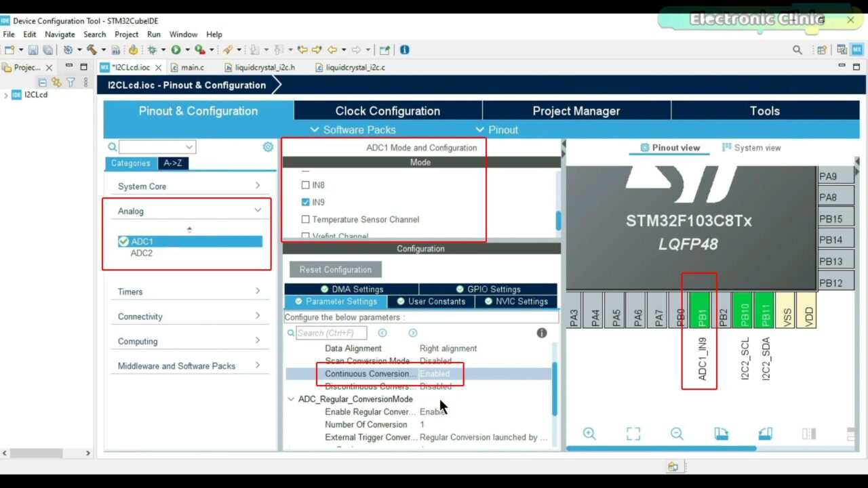Click the new file icon in the toolbar
The width and height of the screenshot is (868, 488).
point(9,50)
